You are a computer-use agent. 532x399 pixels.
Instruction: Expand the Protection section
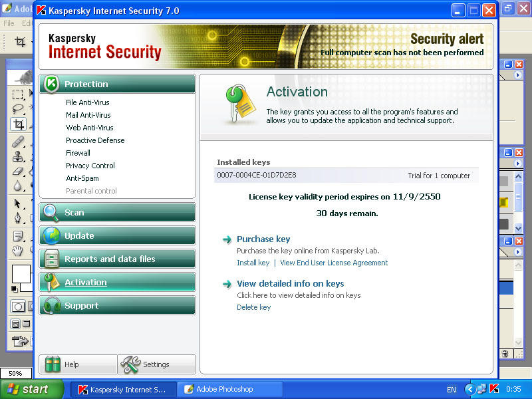coord(118,84)
